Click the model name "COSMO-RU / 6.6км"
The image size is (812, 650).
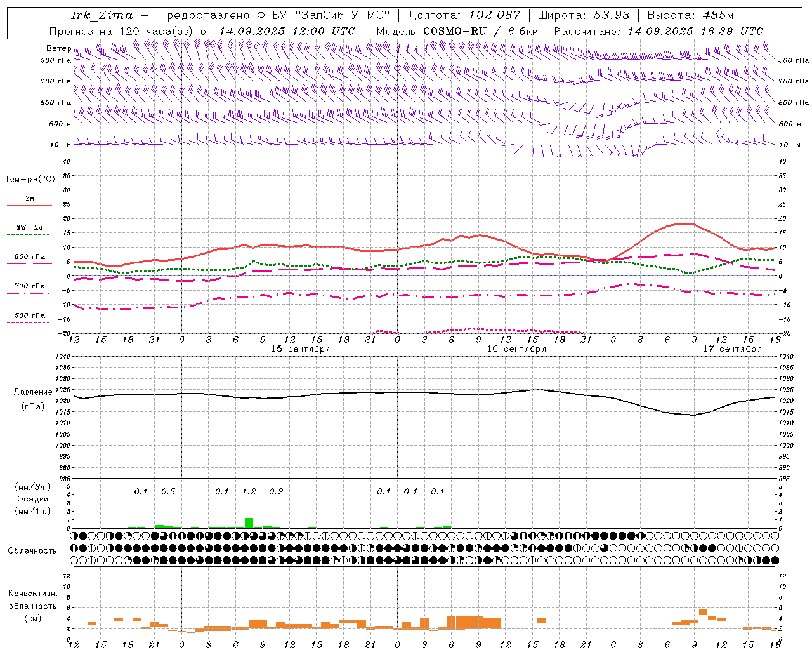(481, 31)
